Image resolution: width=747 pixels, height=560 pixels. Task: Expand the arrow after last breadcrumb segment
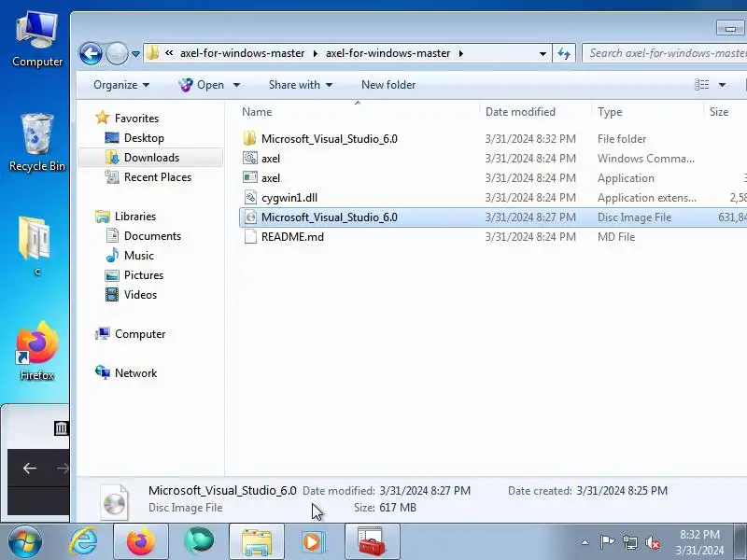click(460, 53)
